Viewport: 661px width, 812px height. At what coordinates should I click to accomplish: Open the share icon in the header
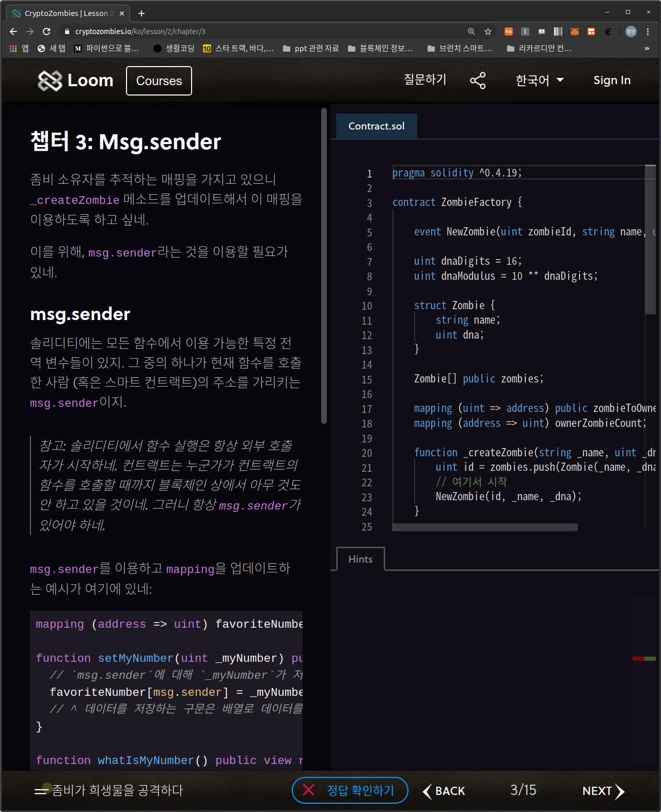[x=478, y=81]
